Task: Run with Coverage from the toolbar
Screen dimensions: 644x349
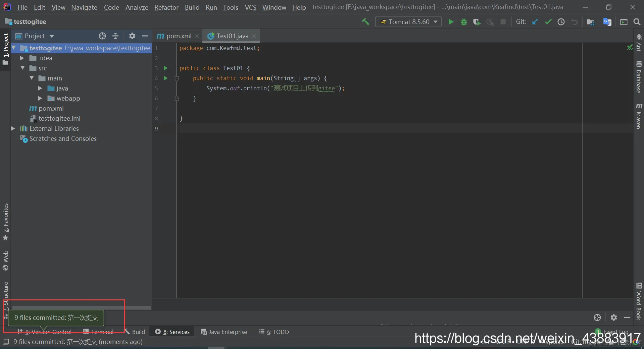Action: (477, 22)
